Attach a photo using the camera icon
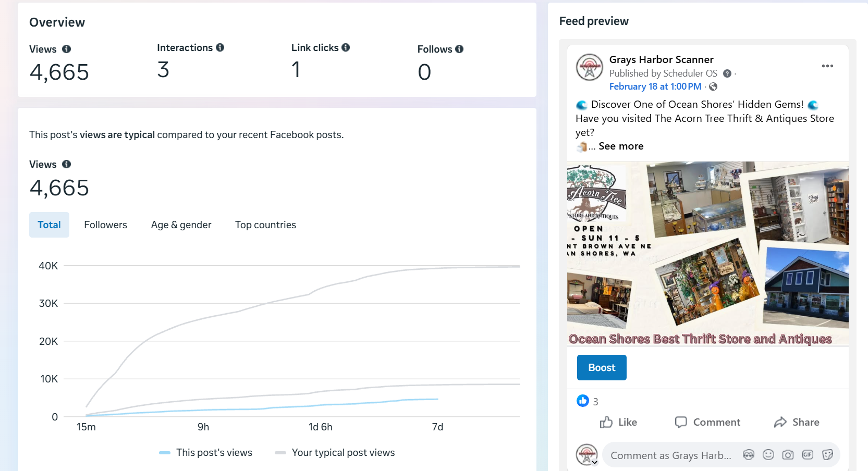Viewport: 868px width, 471px height. [788, 455]
